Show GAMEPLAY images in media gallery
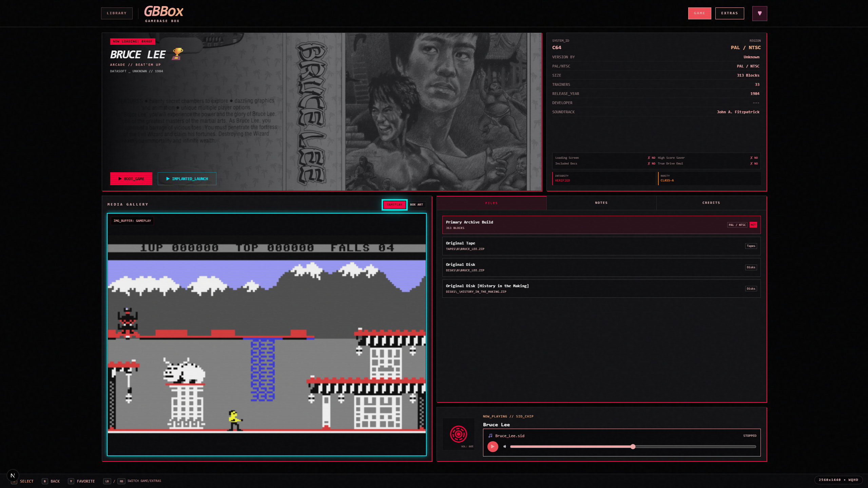This screenshot has height=488, width=868. point(394,204)
